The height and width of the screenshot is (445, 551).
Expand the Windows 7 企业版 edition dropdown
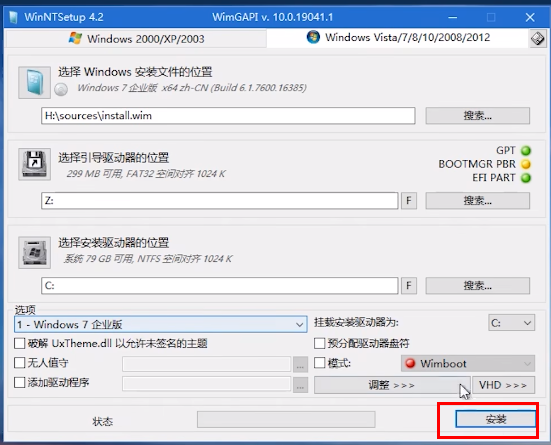[x=161, y=324]
